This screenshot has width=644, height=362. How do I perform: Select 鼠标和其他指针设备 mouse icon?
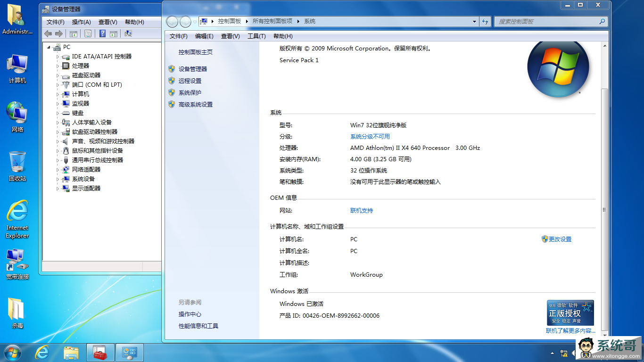coord(66,151)
